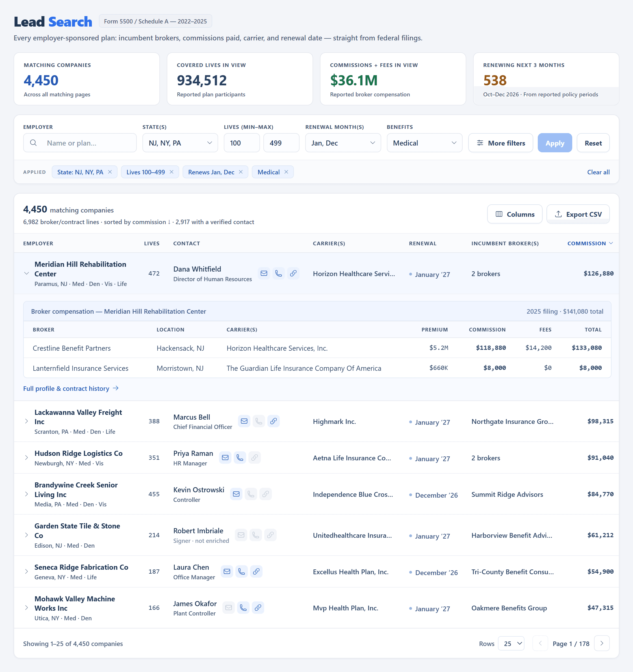Remove the Medical filter chip
This screenshot has width=633, height=672.
coord(286,172)
